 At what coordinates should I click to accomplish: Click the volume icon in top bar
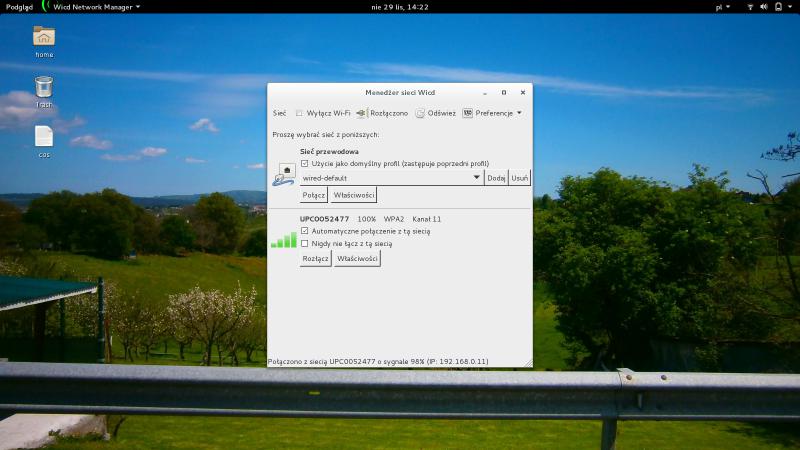click(764, 6)
